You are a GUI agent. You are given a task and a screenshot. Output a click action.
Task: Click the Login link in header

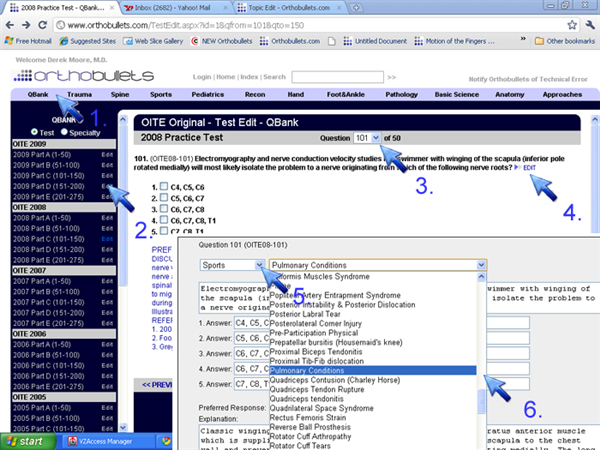202,77
